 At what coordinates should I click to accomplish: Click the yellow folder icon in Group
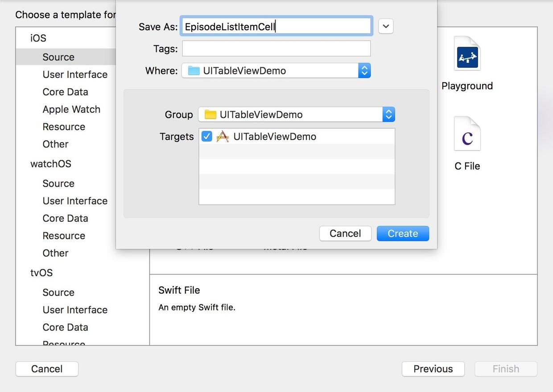(210, 114)
